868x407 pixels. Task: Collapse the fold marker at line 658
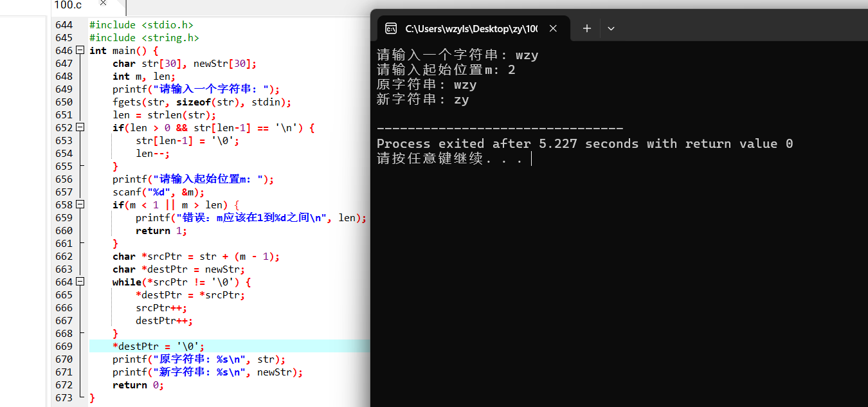click(80, 204)
